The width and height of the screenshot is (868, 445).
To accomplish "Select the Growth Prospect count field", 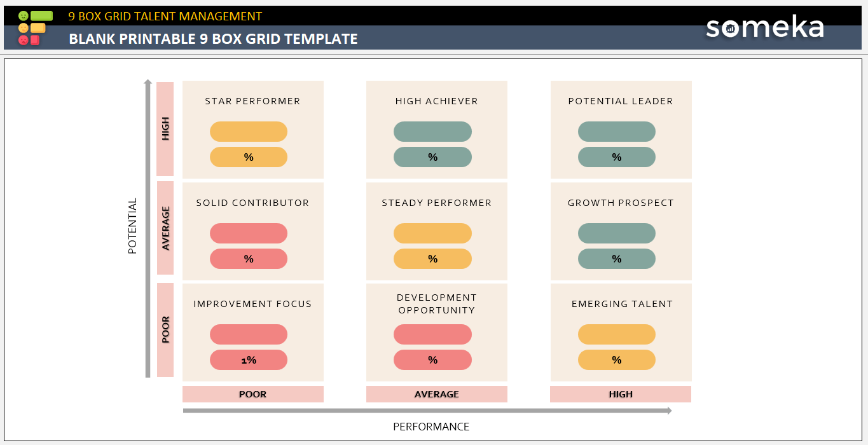I will (x=616, y=233).
